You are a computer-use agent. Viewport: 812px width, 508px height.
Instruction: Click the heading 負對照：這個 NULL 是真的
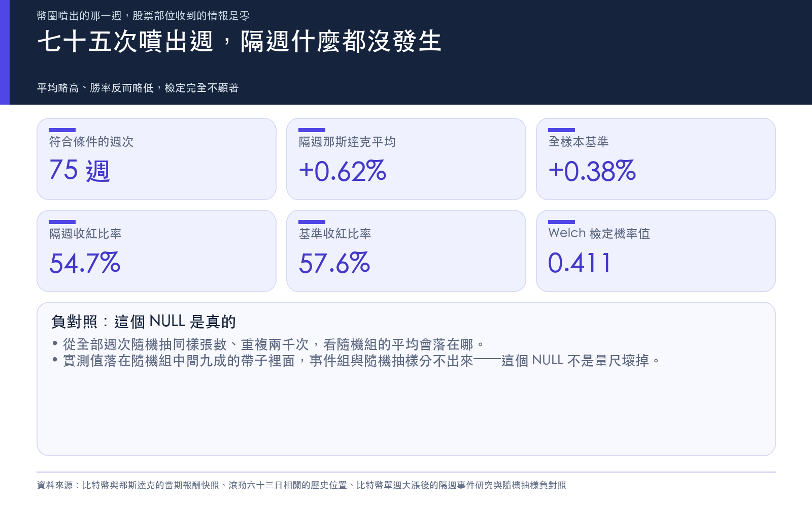pos(144,322)
